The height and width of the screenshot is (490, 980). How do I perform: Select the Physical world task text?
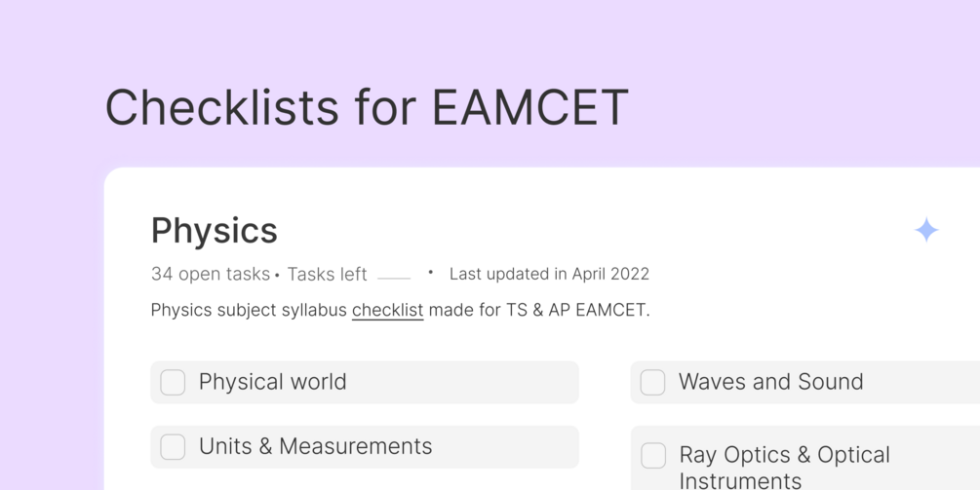coord(272,382)
